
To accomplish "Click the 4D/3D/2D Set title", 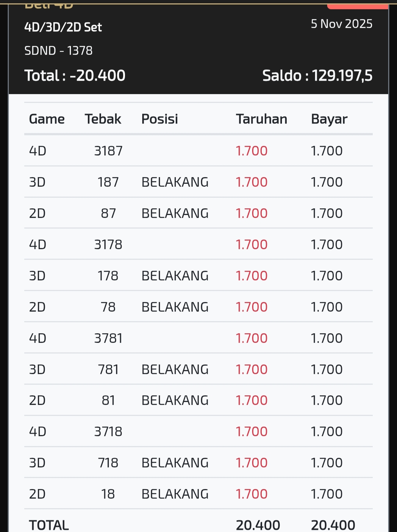I will click(63, 27).
